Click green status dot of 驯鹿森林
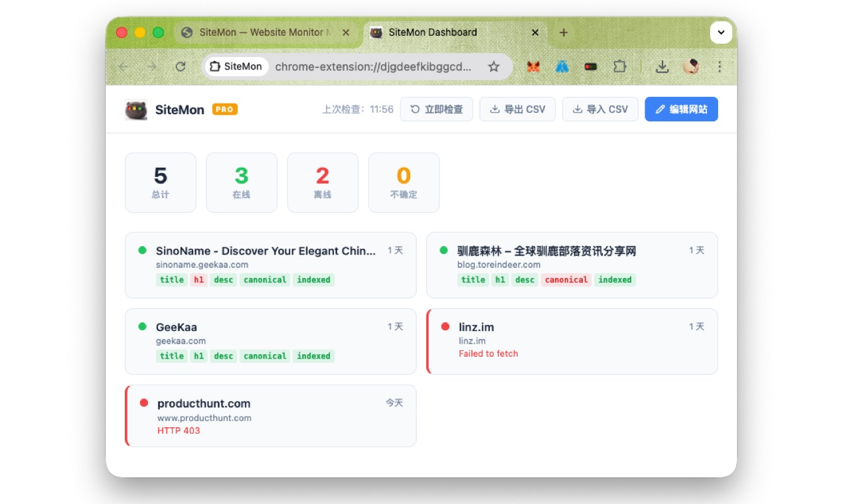Viewport: 843px width, 504px height. (x=443, y=250)
